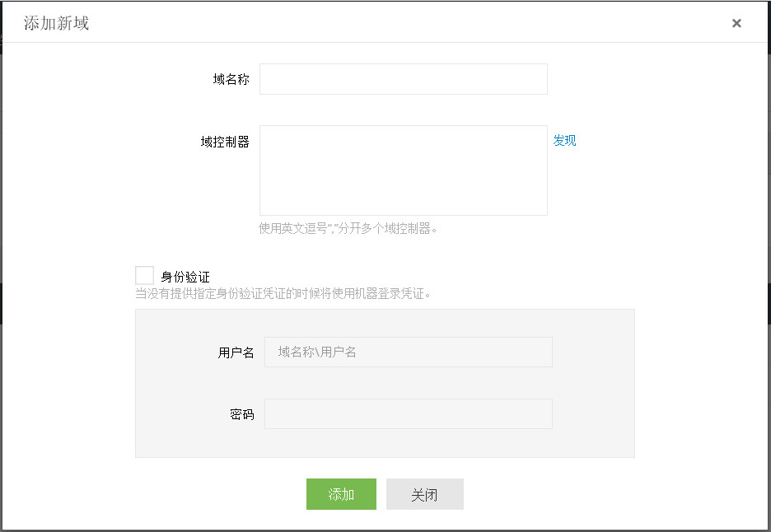Viewport: 771px width, 532px height.
Task: Click the 密码 input field
Action: coord(408,414)
